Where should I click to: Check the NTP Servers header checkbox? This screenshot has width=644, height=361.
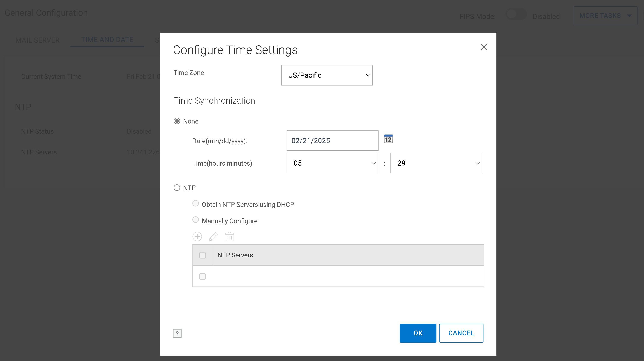[203, 255]
